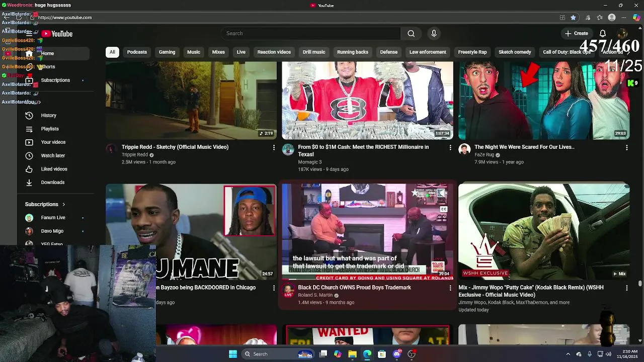Open the YouTube account avatar menu

pyautogui.click(x=622, y=33)
